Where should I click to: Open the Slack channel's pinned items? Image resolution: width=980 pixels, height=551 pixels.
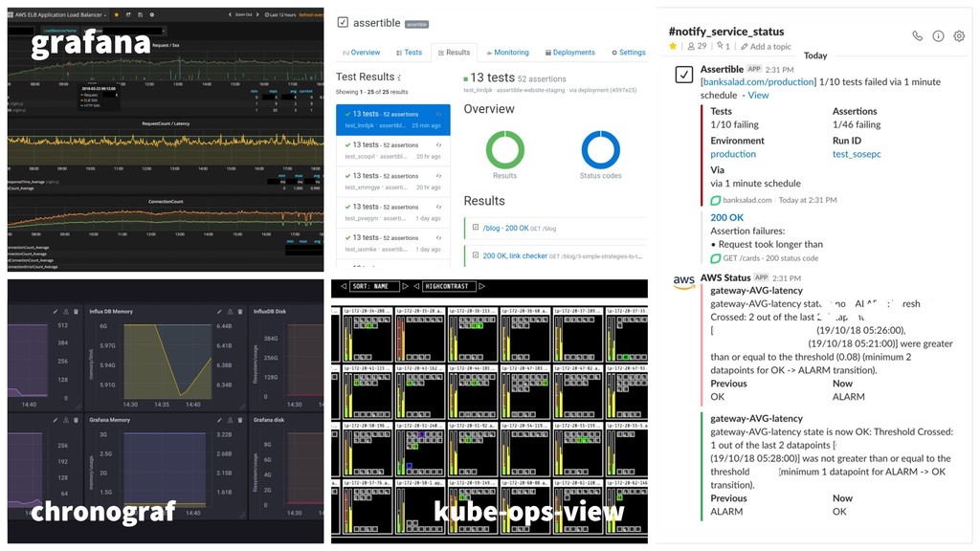pyautogui.click(x=724, y=46)
